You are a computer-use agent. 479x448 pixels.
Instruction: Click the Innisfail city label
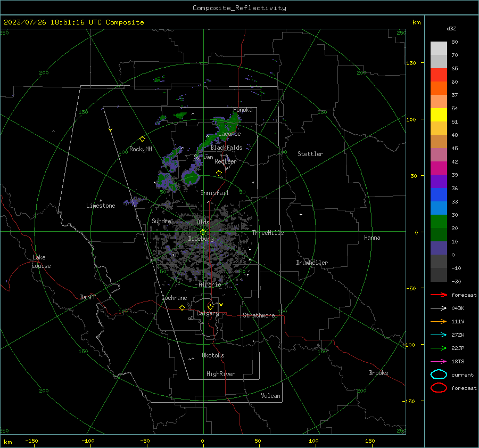point(214,193)
